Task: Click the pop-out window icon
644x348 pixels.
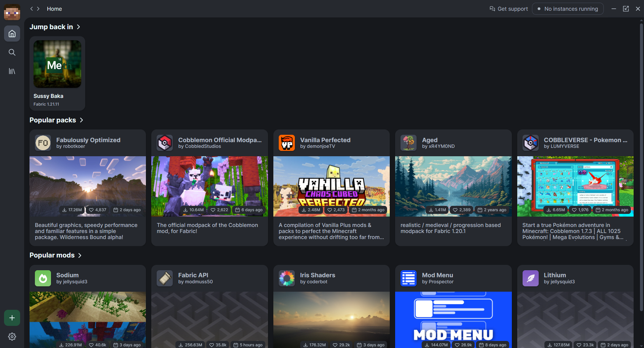Action: pyautogui.click(x=626, y=9)
